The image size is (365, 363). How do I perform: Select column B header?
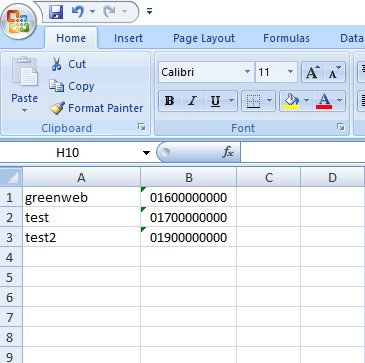(189, 177)
